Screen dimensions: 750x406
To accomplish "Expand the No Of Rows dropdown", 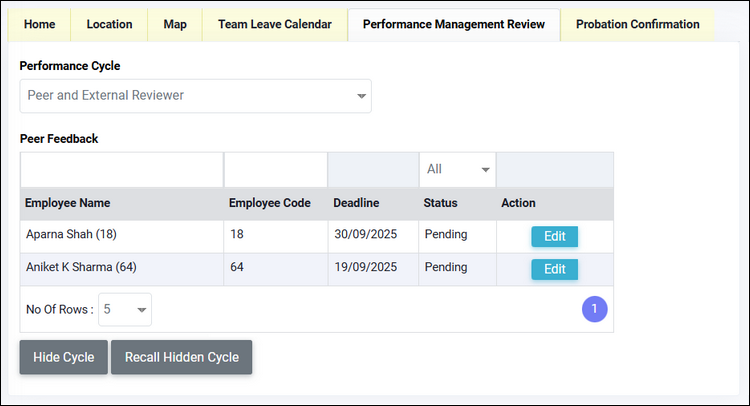I will point(125,310).
